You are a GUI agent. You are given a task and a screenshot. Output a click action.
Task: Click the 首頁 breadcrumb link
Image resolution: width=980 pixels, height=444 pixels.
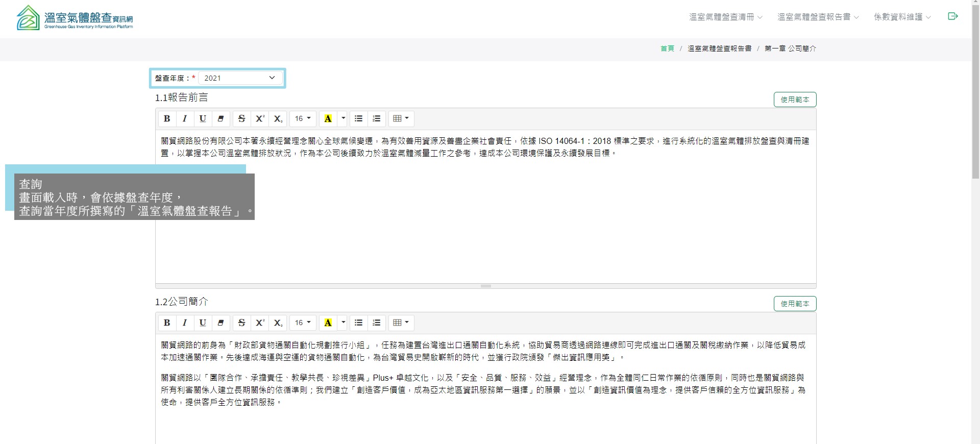click(667, 48)
